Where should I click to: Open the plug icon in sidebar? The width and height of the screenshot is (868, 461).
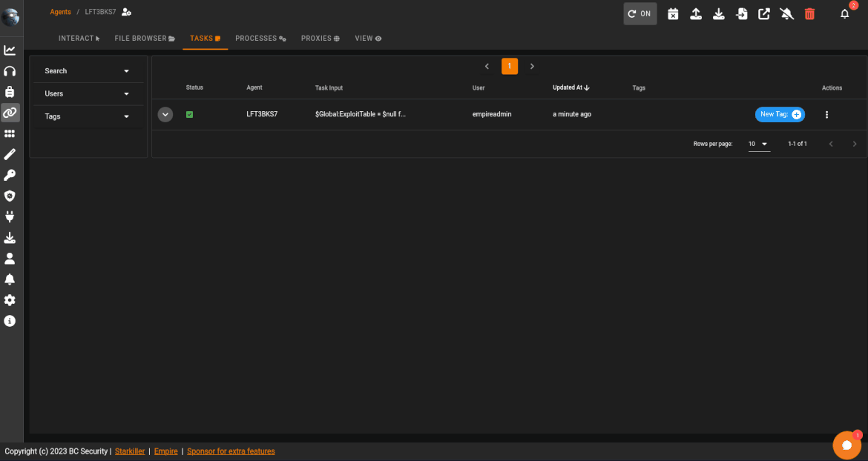[x=10, y=217]
